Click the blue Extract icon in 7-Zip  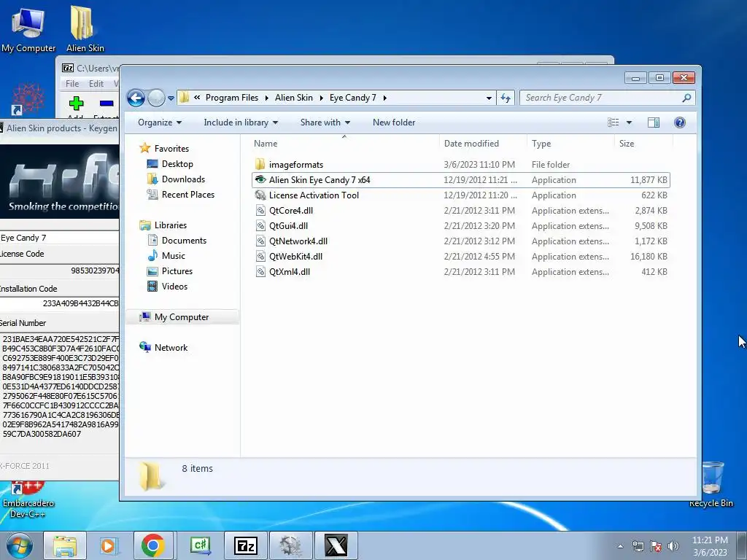(x=107, y=104)
